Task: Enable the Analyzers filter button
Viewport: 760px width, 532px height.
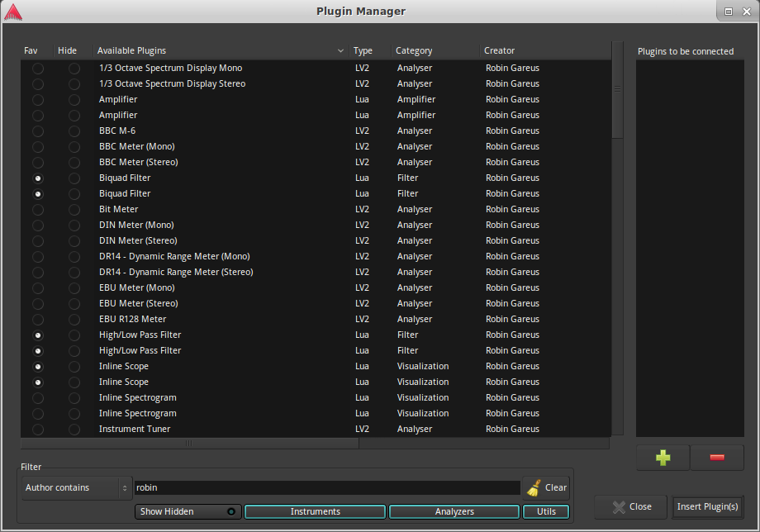Action: click(454, 511)
